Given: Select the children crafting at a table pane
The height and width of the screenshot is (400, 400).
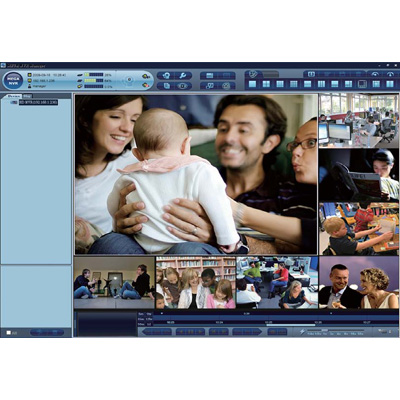Looking at the screenshot, I should pyautogui.click(x=359, y=229).
